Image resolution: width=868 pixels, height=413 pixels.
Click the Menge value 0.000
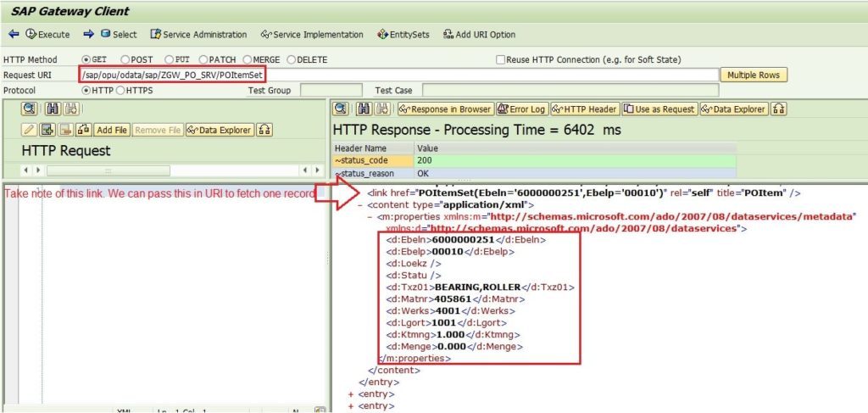point(453,347)
